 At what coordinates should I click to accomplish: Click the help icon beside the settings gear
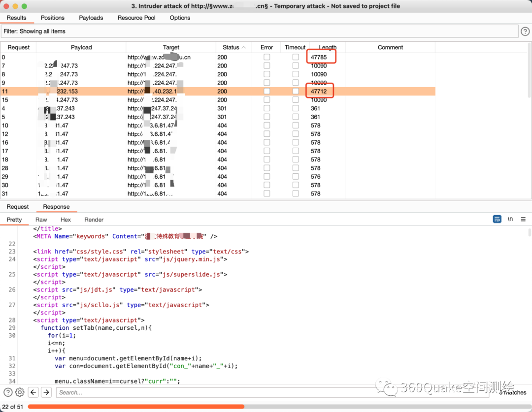(8, 392)
